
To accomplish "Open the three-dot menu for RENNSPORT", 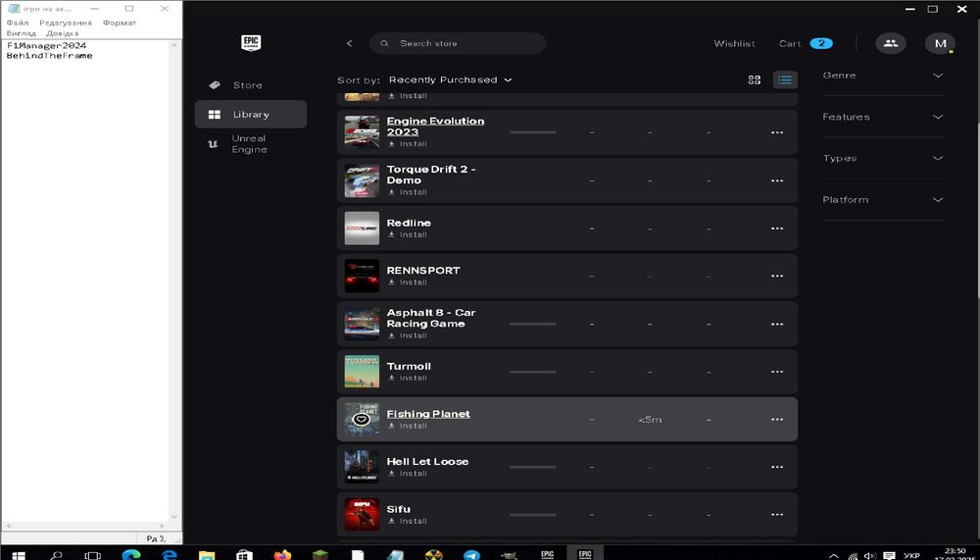I will tap(777, 276).
